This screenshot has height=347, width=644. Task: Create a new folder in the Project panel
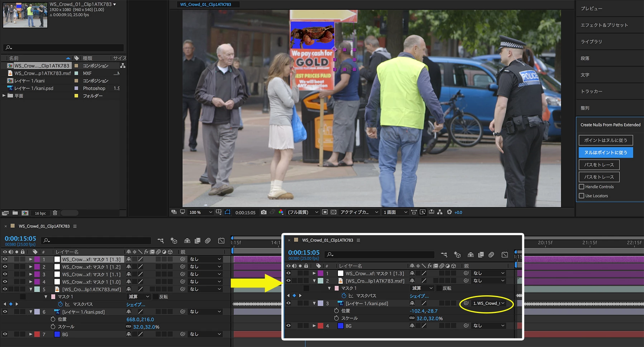click(x=15, y=213)
